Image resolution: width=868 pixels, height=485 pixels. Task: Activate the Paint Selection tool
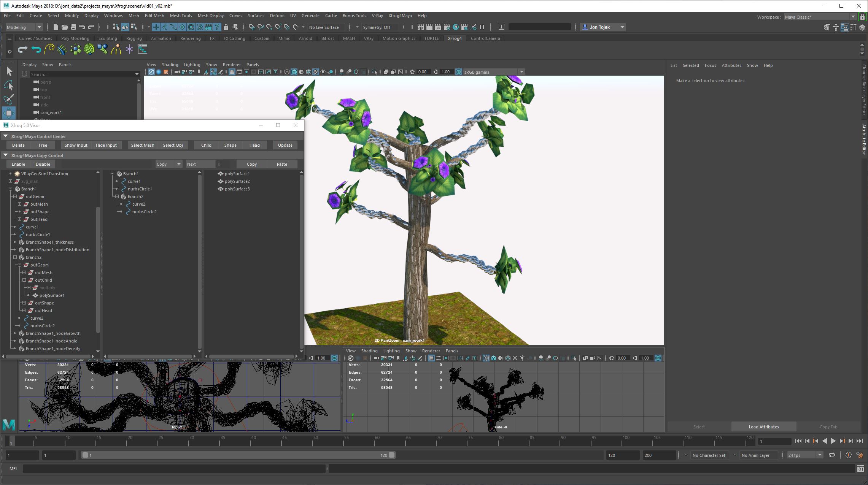pos(9,99)
